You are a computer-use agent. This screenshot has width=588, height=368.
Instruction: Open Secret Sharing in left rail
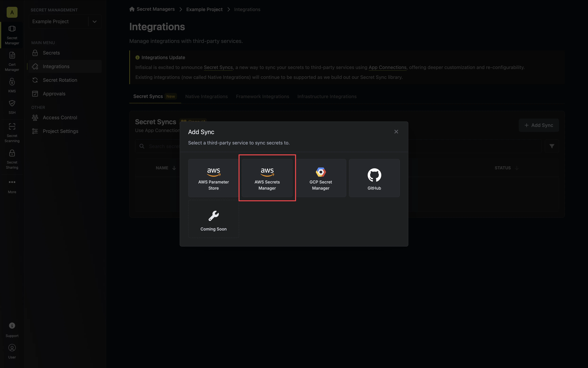pos(12,159)
